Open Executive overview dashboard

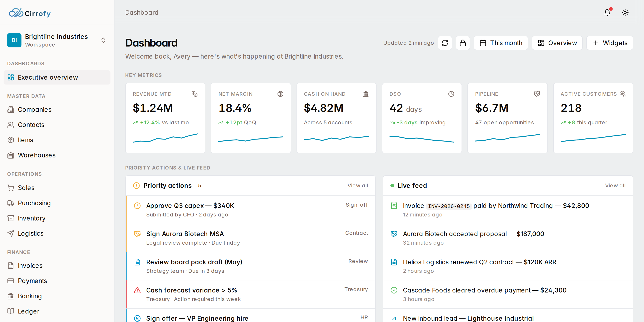click(x=57, y=77)
